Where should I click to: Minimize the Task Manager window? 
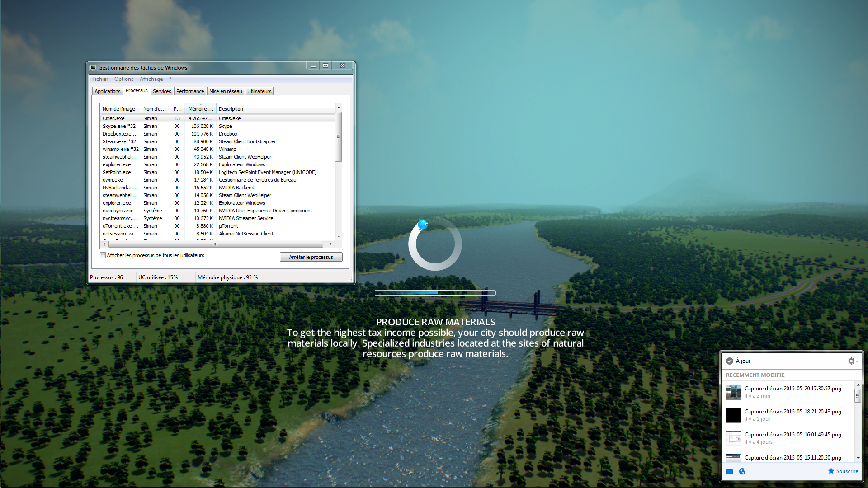pos(313,66)
